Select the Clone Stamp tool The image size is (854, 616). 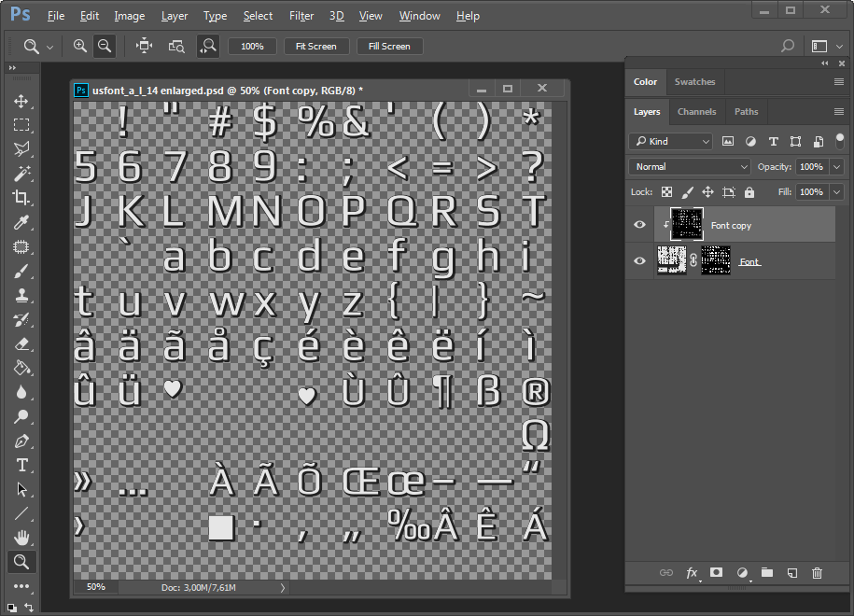tap(21, 296)
